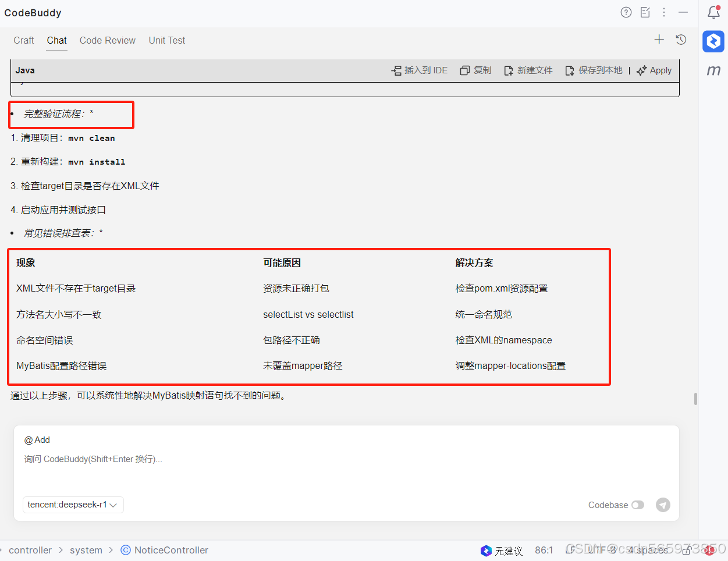
Task: Click NoticeController breadcrumb item
Action: (165, 550)
